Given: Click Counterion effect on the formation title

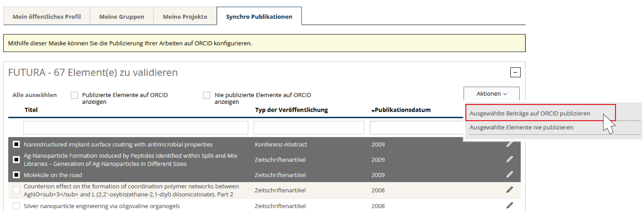Looking at the screenshot, I should (131, 190).
